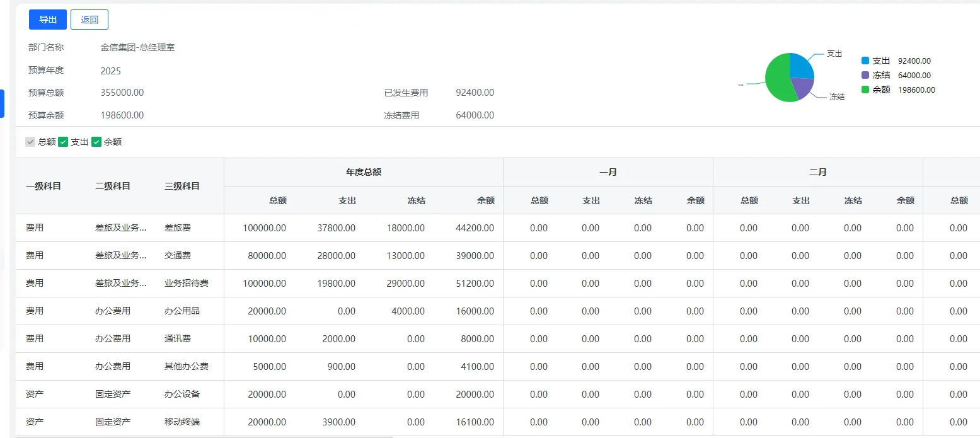The image size is (980, 438).
Task: Click the 5000.00 total cell
Action: click(x=270, y=367)
